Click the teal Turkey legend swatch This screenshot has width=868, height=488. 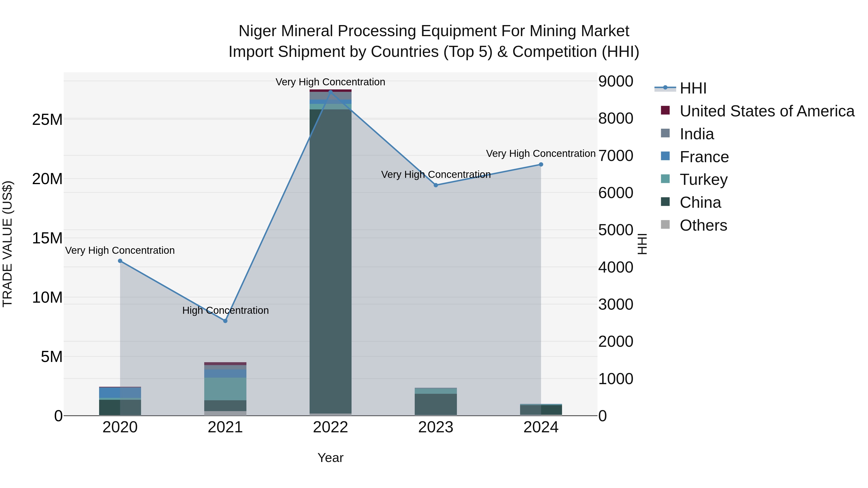coord(665,179)
